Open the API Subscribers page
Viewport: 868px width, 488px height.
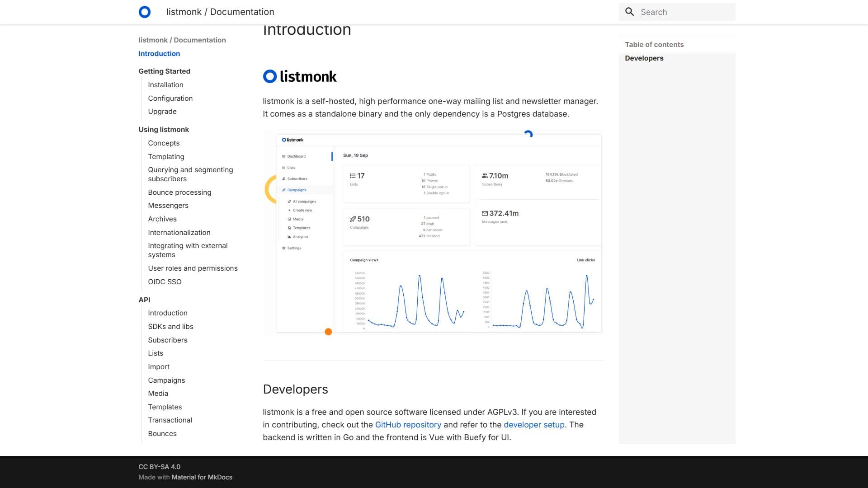point(167,340)
